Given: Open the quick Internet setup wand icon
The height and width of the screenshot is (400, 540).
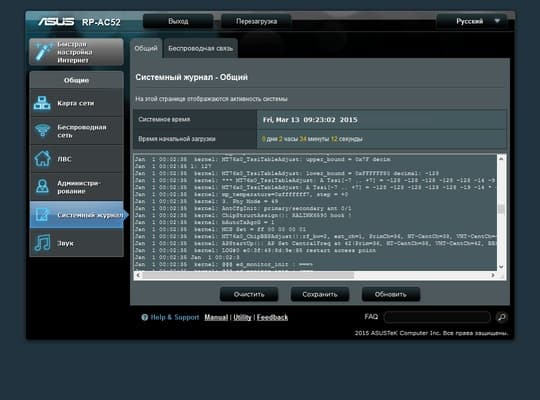Looking at the screenshot, I should click(42, 52).
